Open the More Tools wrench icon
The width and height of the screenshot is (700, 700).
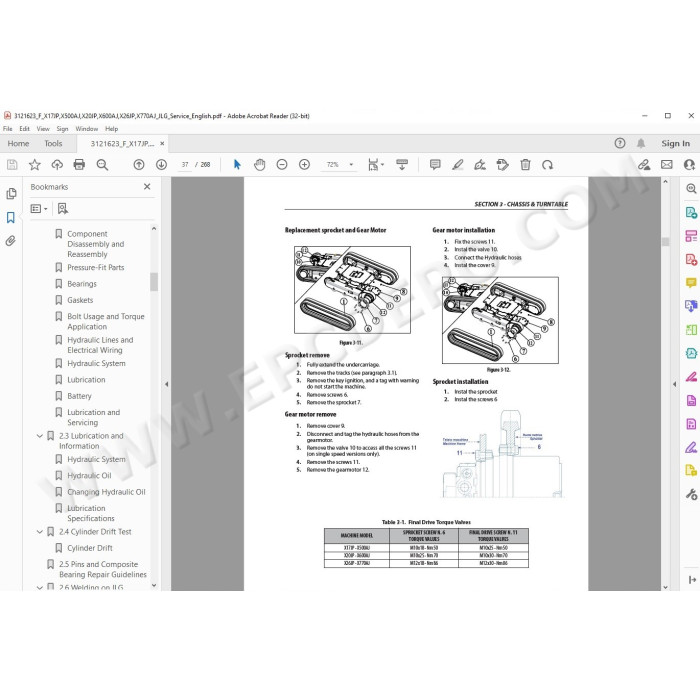pyautogui.click(x=691, y=494)
